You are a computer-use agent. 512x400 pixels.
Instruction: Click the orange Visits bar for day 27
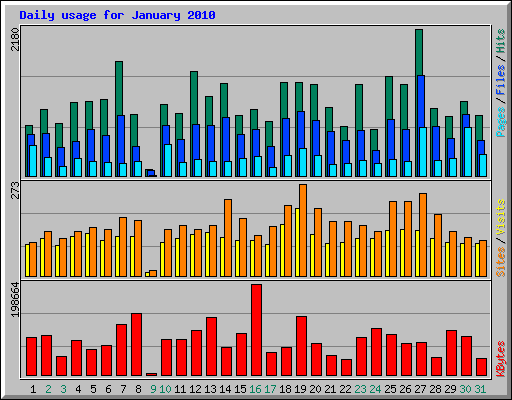tap(423, 235)
